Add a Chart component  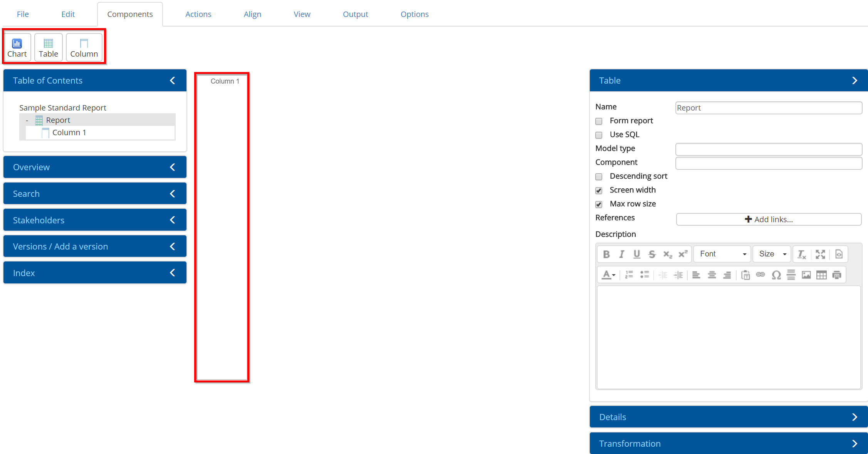click(17, 48)
